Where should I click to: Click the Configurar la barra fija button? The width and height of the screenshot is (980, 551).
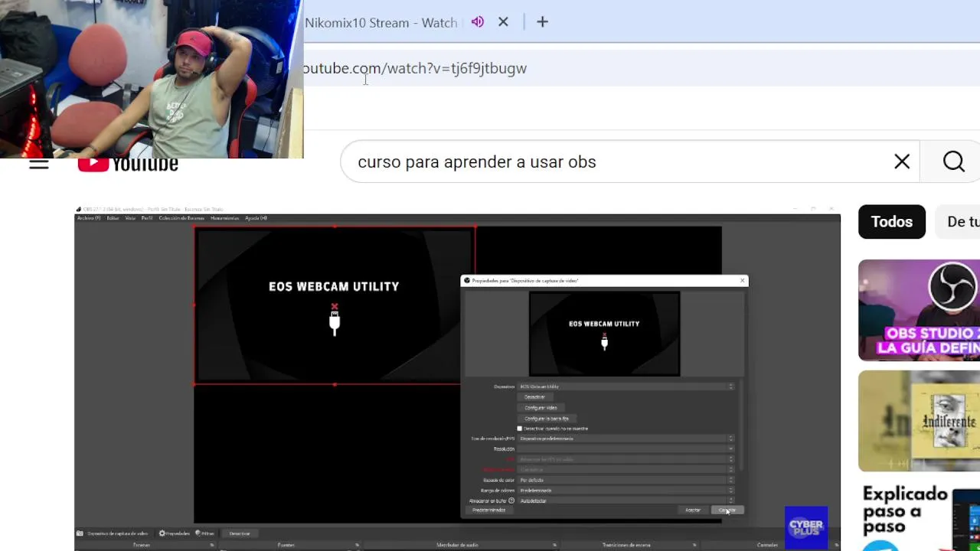pyautogui.click(x=547, y=419)
